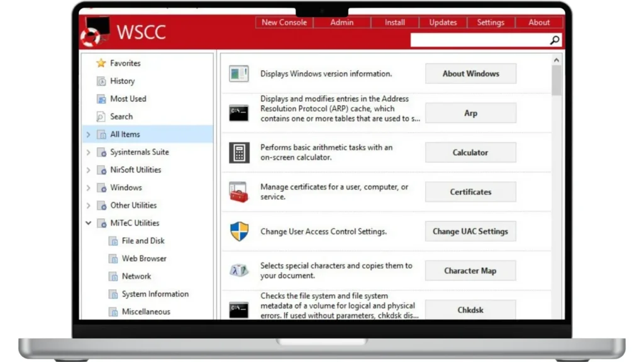The width and height of the screenshot is (644, 362).
Task: Select the Favorites star icon
Action: (x=101, y=63)
